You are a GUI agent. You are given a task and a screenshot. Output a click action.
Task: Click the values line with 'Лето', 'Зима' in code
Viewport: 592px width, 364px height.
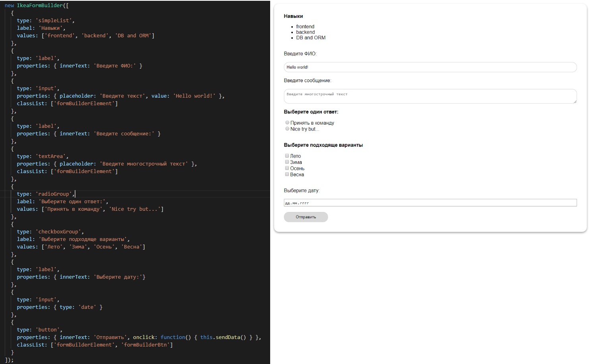click(x=81, y=247)
